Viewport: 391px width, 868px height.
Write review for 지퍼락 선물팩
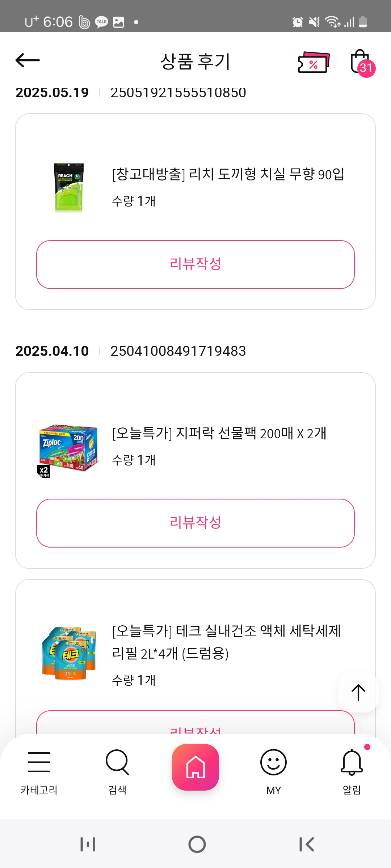(x=195, y=523)
